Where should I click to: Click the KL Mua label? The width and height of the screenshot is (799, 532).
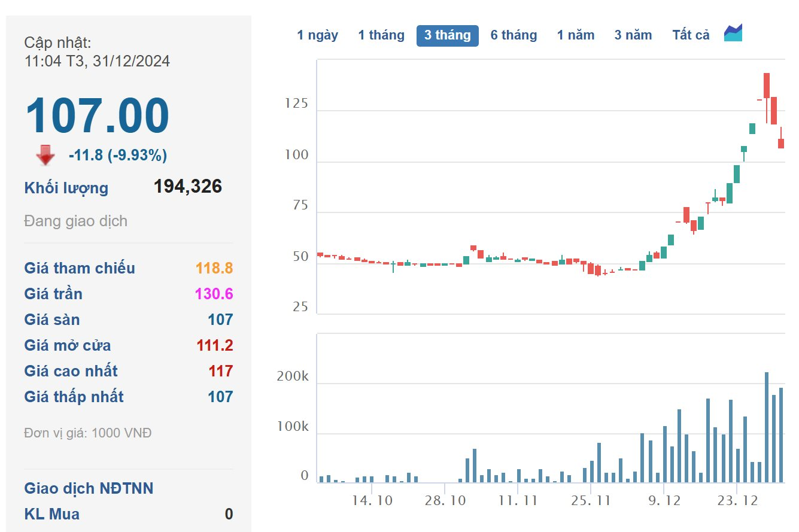(x=51, y=514)
